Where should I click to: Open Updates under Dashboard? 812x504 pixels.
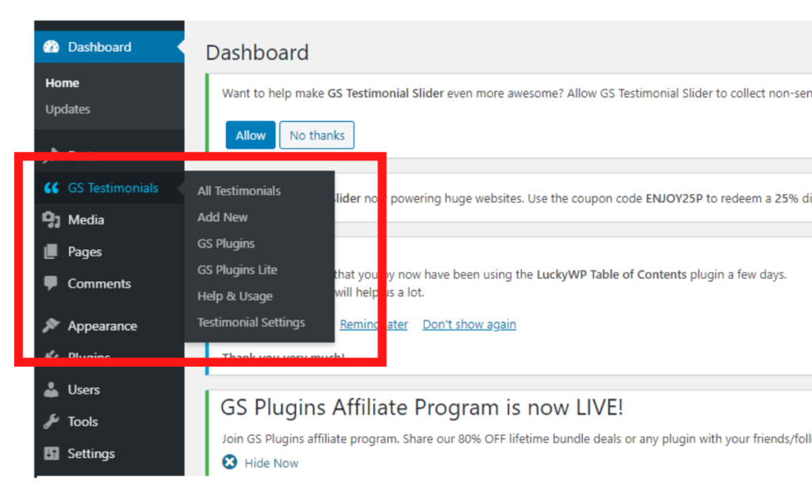[67, 109]
